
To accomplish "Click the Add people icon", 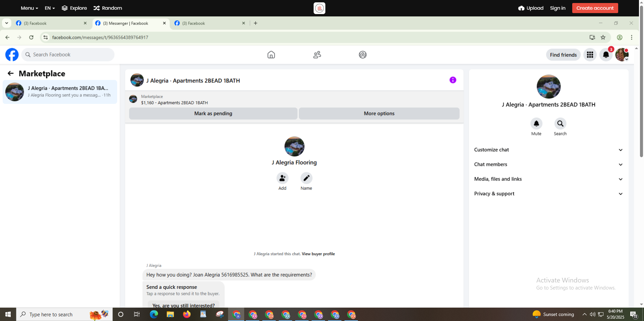I will 282,178.
